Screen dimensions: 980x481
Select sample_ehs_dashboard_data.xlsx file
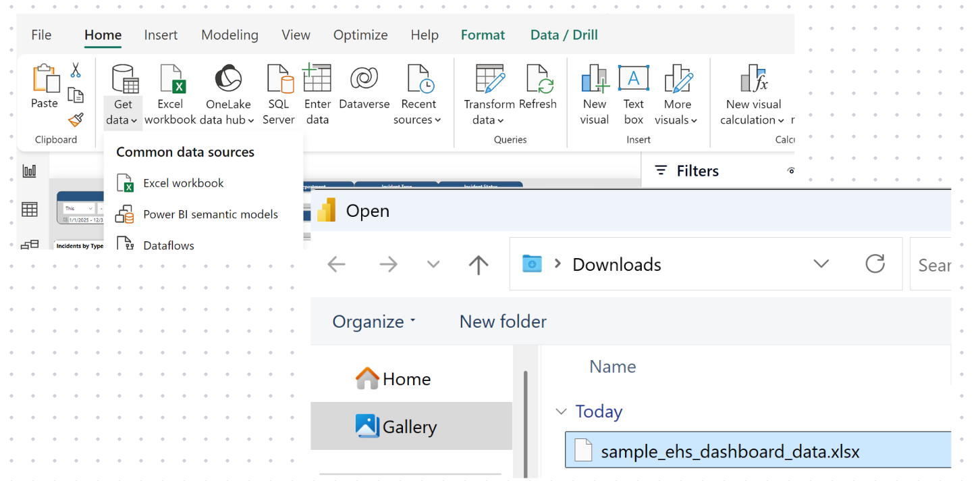point(758,451)
